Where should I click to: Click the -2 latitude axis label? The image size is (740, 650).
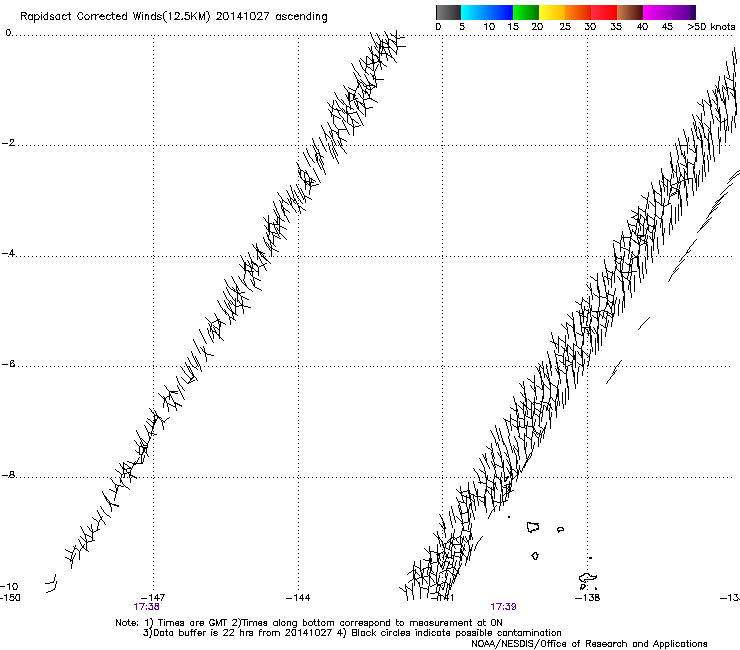pos(8,143)
